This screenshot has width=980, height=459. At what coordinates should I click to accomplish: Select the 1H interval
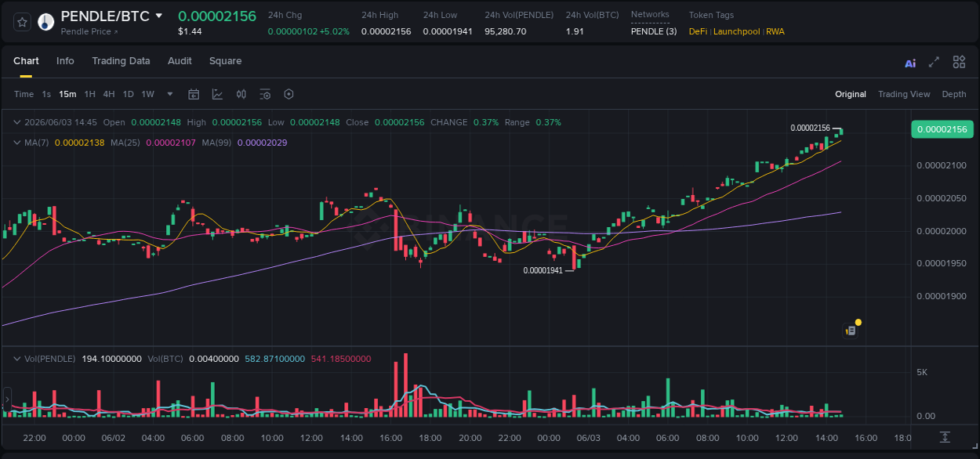[x=89, y=94]
